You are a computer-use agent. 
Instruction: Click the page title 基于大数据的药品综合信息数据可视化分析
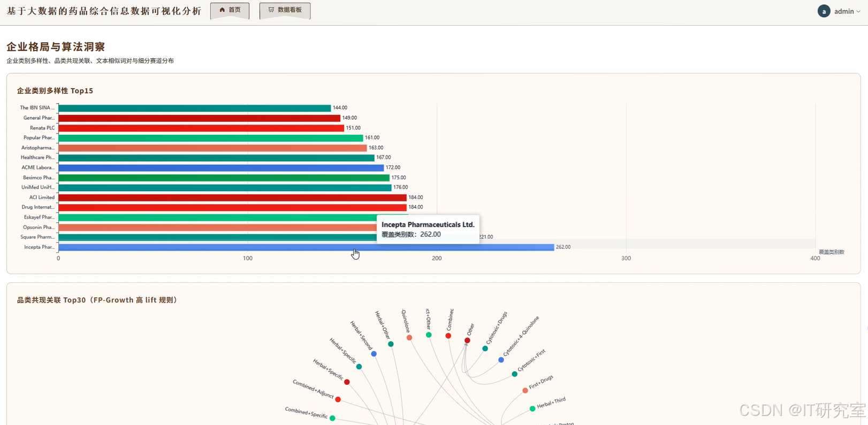pyautogui.click(x=104, y=11)
